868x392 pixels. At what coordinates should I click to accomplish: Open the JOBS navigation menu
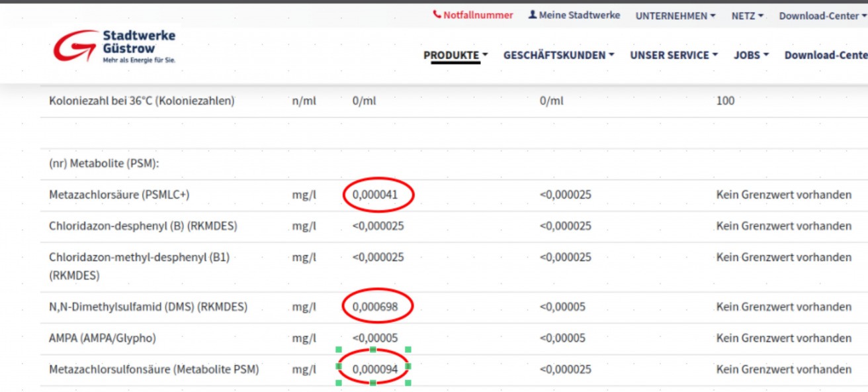coord(750,56)
